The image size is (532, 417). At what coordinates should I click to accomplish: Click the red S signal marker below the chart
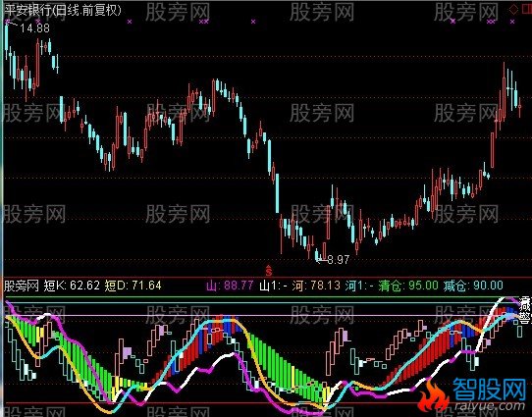(x=269, y=271)
